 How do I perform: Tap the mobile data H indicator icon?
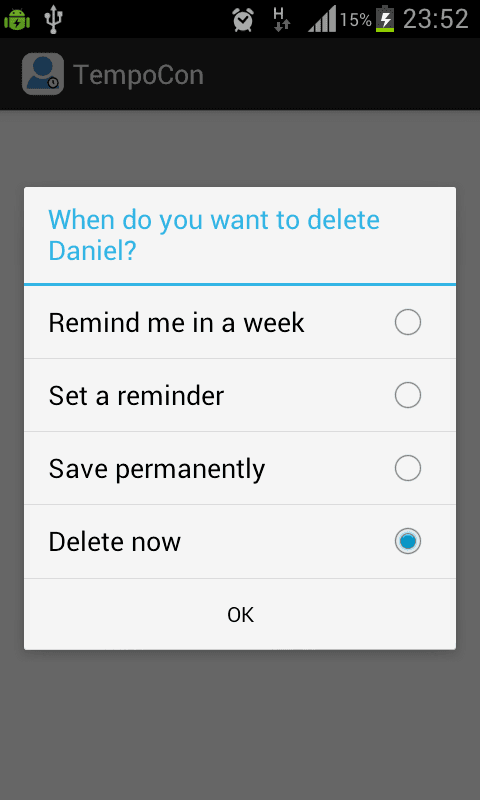pyautogui.click(x=282, y=19)
